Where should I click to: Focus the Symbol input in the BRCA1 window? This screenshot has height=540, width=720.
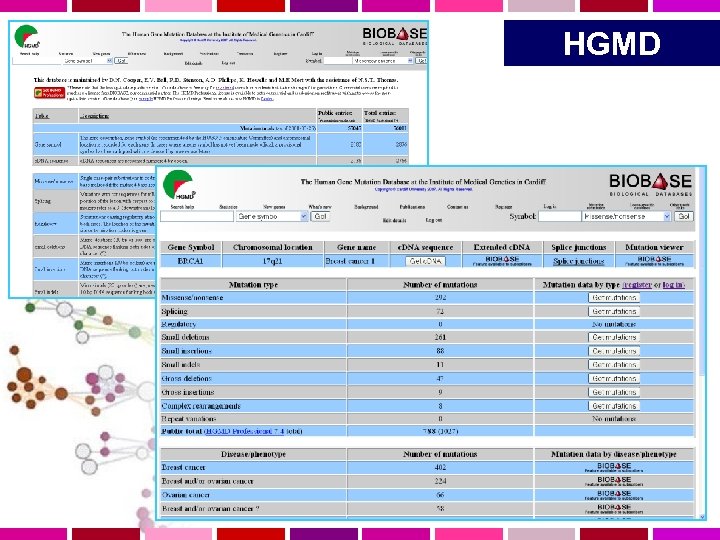coord(559,216)
